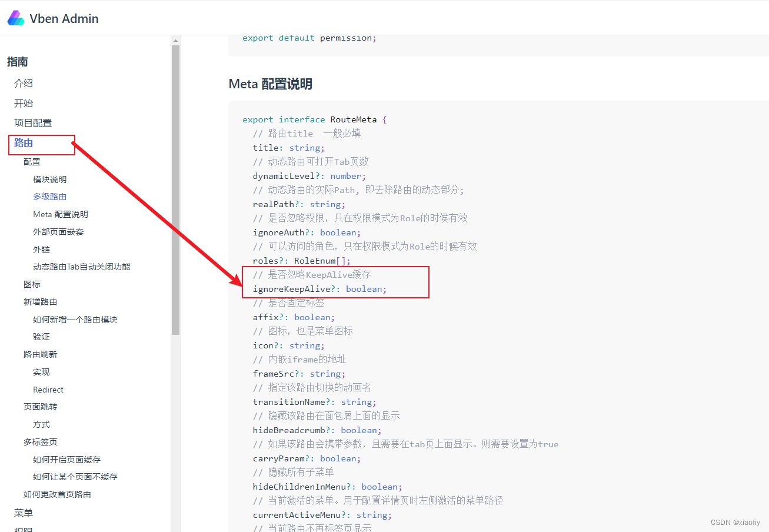Click the 'dynamicLevel?: number;' code line
The height and width of the screenshot is (532, 769).
(x=309, y=176)
